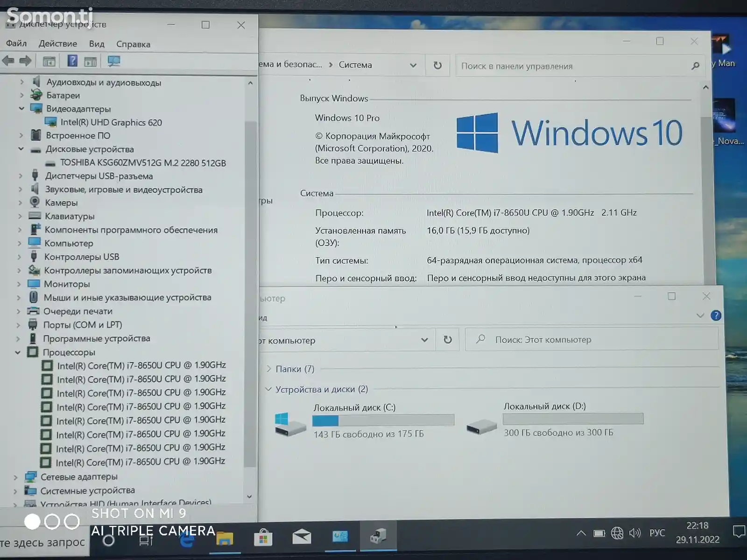
Task: Click Explorer help question mark icon
Action: tap(716, 315)
